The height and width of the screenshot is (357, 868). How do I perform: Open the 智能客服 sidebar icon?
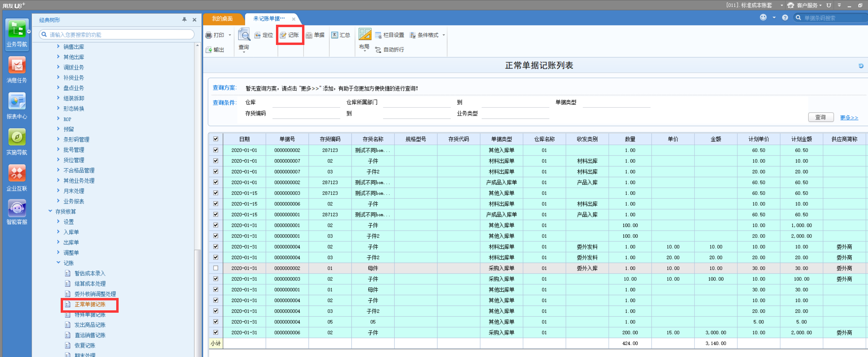(x=17, y=212)
